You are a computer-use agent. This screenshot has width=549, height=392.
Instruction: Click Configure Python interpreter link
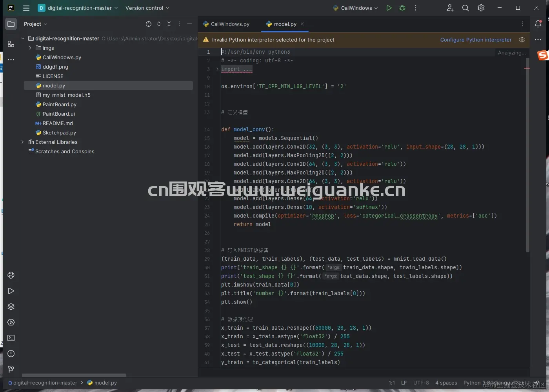pos(476,40)
